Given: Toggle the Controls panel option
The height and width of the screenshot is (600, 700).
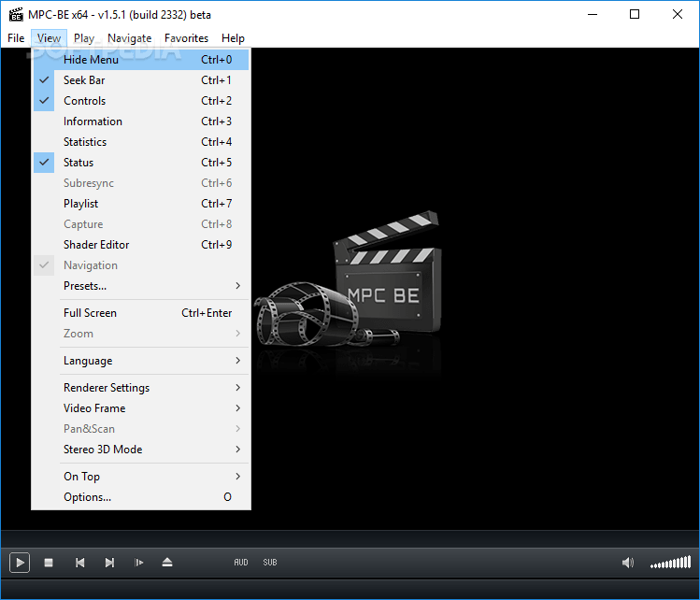Looking at the screenshot, I should click(141, 101).
